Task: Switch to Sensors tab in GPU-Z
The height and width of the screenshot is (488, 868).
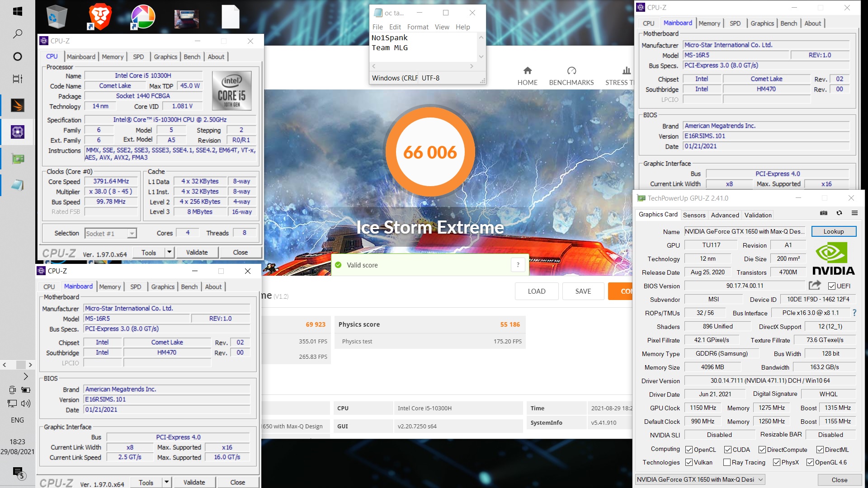Action: point(694,215)
